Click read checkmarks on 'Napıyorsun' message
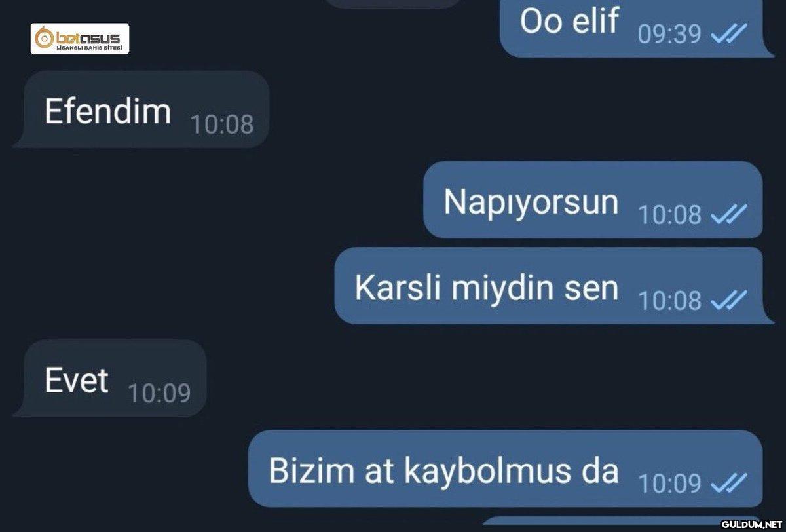 729,214
